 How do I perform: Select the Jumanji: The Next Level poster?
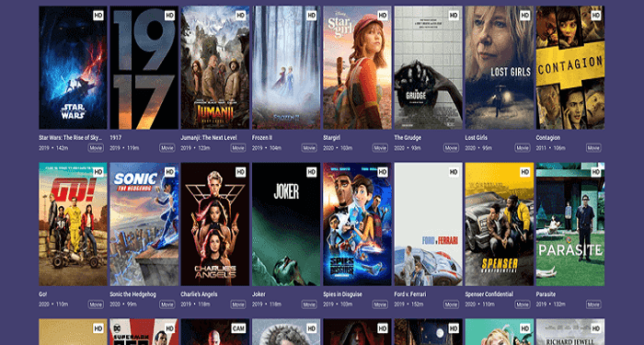pos(215,67)
